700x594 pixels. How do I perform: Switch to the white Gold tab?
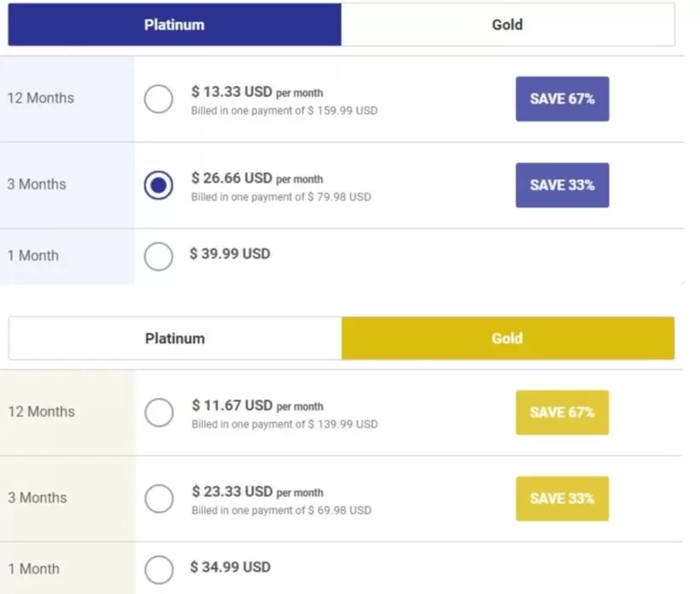tap(507, 25)
